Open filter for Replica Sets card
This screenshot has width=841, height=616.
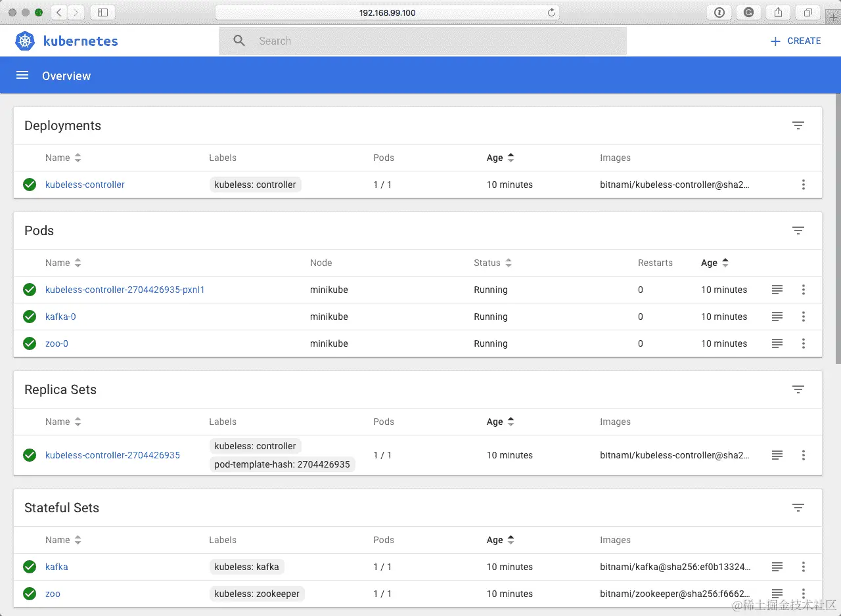click(x=798, y=389)
